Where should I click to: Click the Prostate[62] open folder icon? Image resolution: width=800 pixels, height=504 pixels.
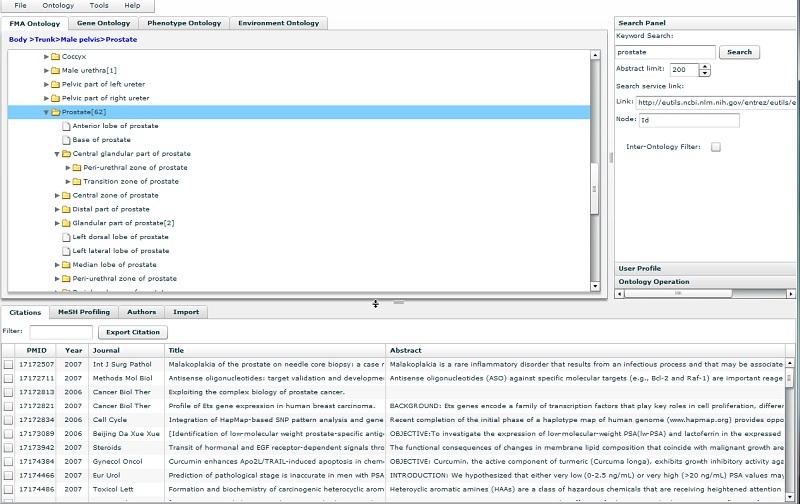[56, 112]
